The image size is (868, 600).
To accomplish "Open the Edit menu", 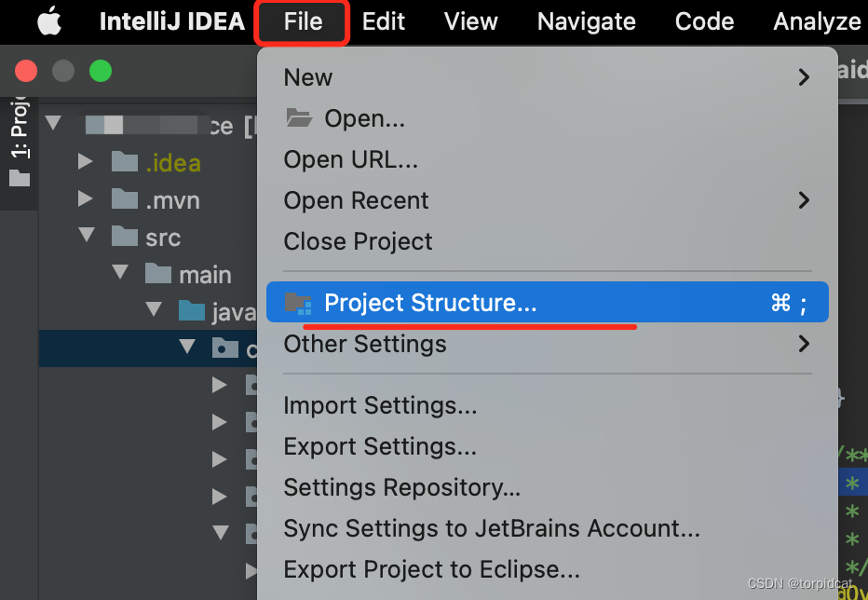I will [x=383, y=21].
